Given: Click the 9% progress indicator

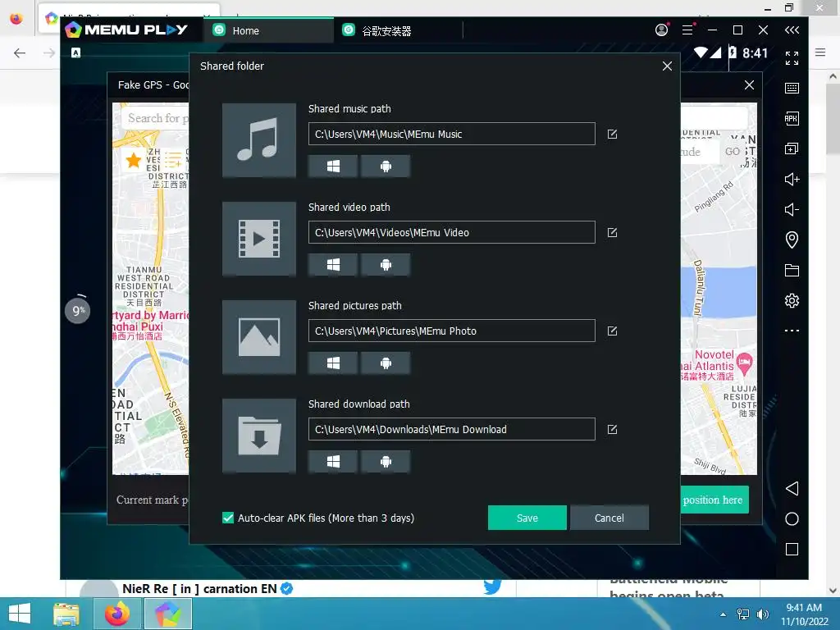Looking at the screenshot, I should (78, 310).
